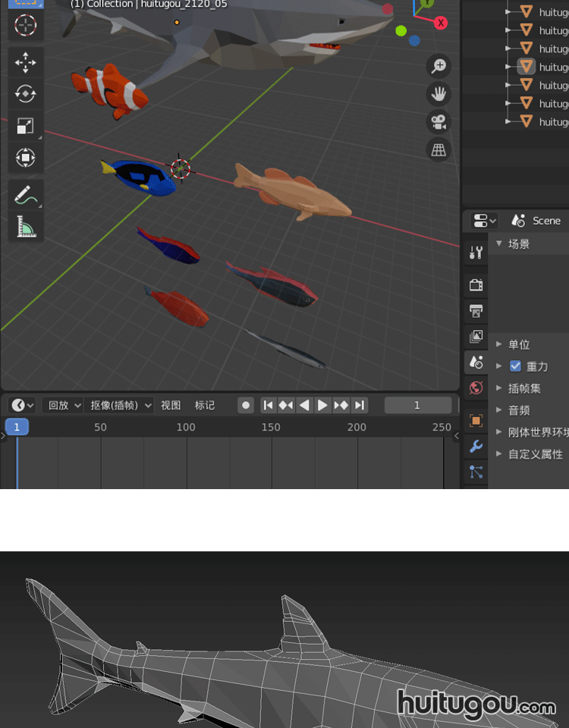Expand the 音频 audio panel
The width and height of the screenshot is (569, 728).
pos(519,410)
